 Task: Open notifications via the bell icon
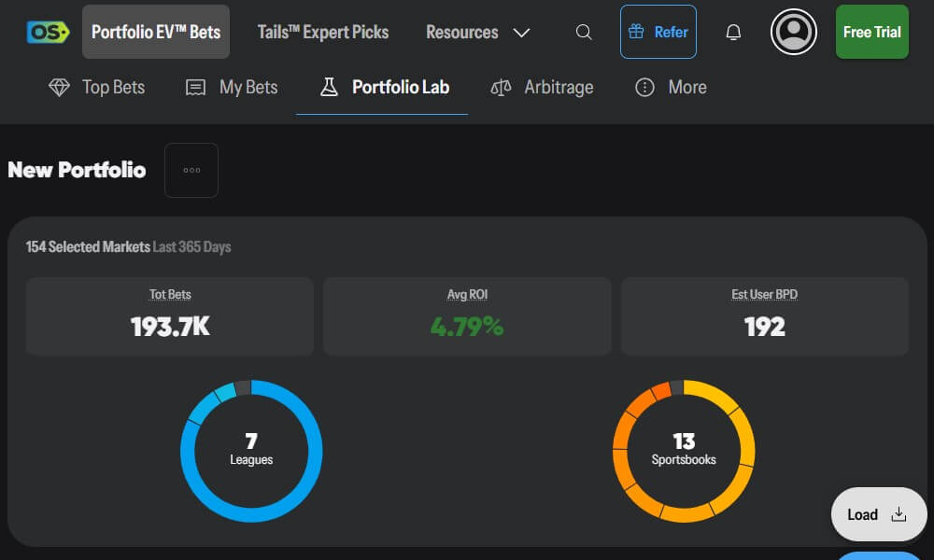(733, 31)
